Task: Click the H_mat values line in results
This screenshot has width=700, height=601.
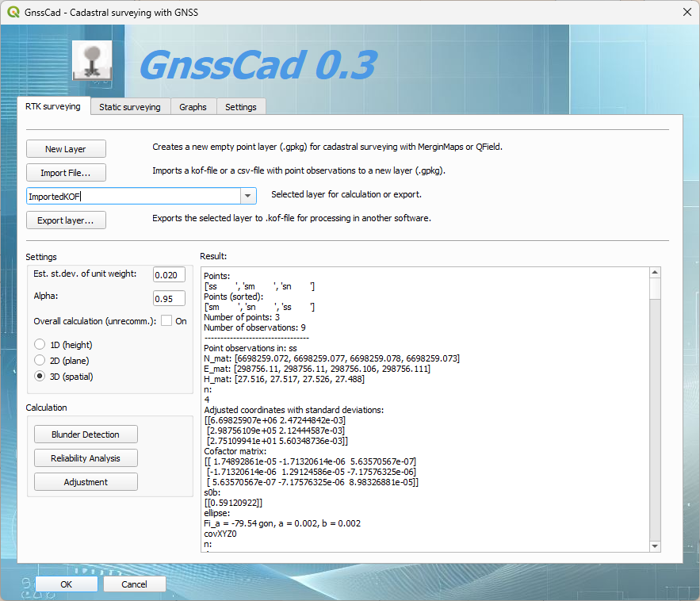Action: pyautogui.click(x=284, y=379)
